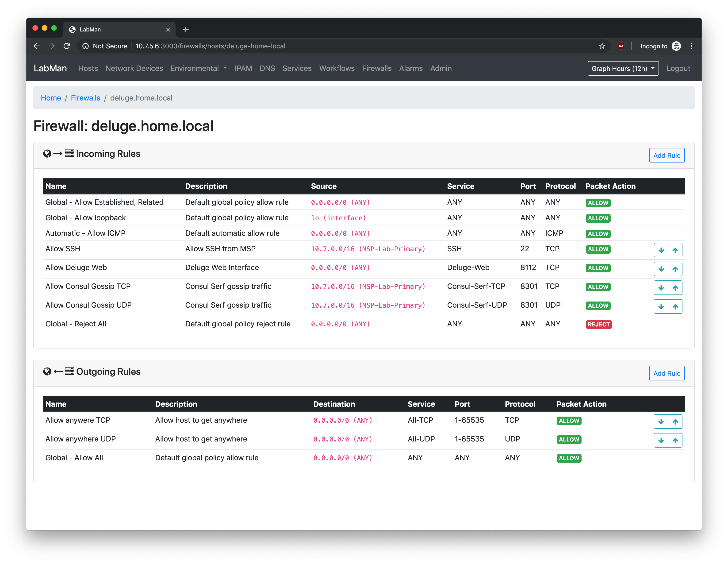
Task: Click the browser address bar URL
Action: [210, 46]
